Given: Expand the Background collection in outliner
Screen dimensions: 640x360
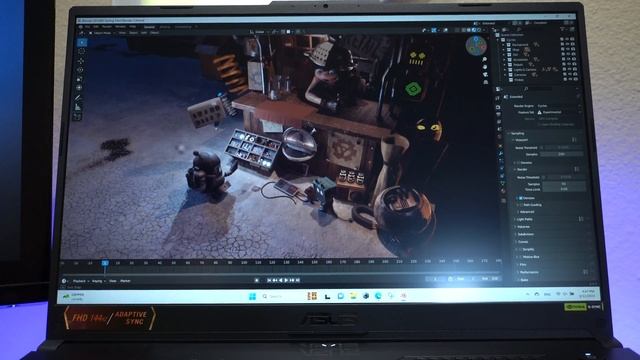Looking at the screenshot, I should click(504, 44).
